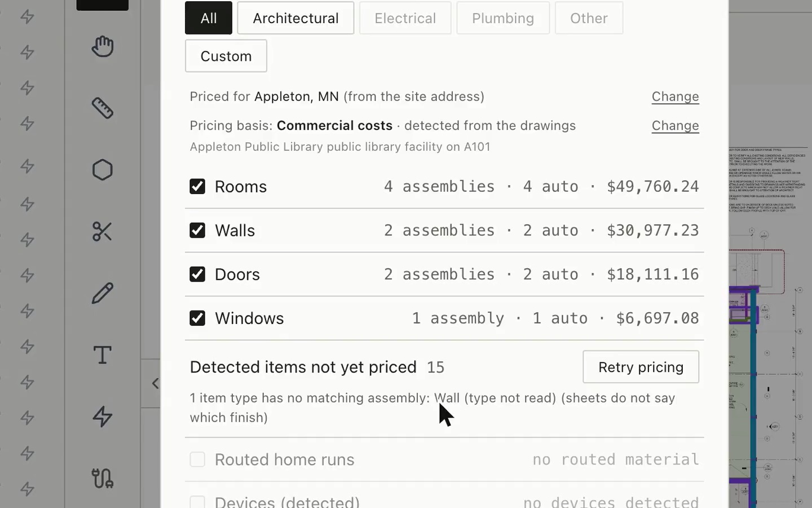The height and width of the screenshot is (508, 812).
Task: Open the Custom category tab
Action: coord(226,56)
